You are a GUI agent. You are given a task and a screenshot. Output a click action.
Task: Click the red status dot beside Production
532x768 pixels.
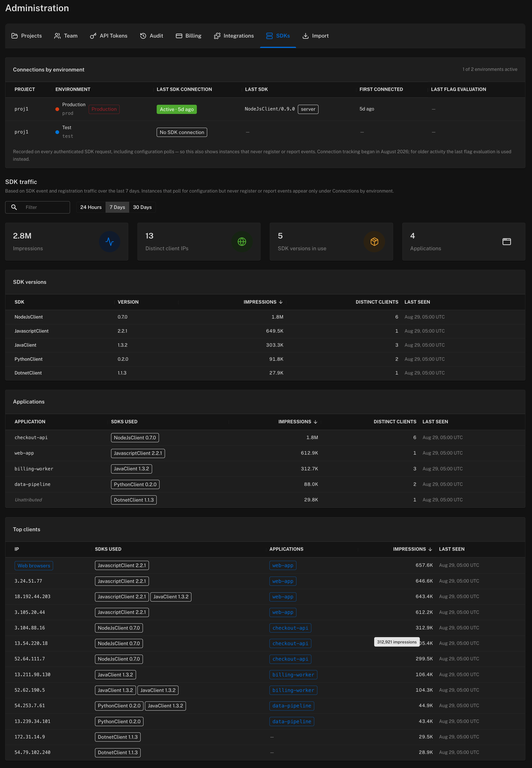(x=57, y=109)
